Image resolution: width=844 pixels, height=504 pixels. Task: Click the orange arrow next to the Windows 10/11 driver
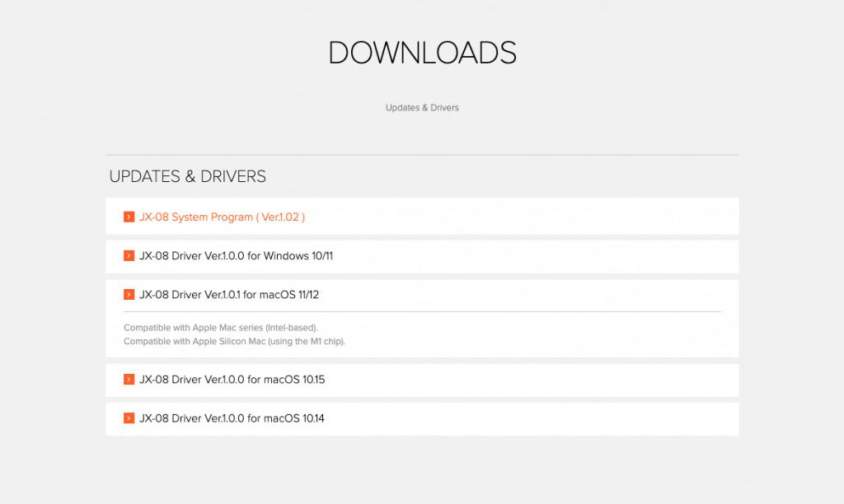point(129,255)
